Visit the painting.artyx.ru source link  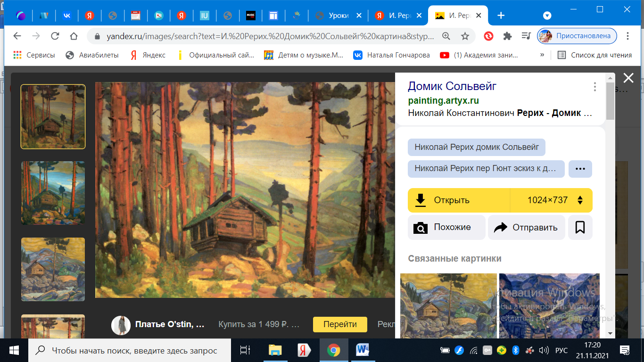443,100
